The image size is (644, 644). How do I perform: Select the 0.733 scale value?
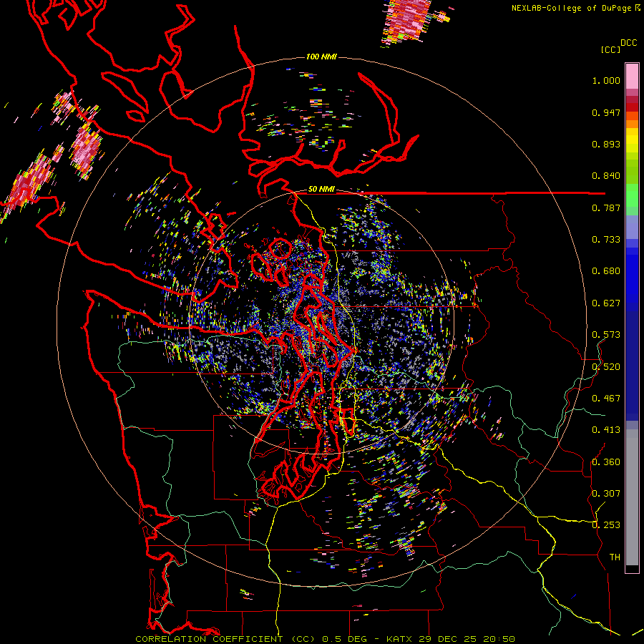[x=606, y=240]
